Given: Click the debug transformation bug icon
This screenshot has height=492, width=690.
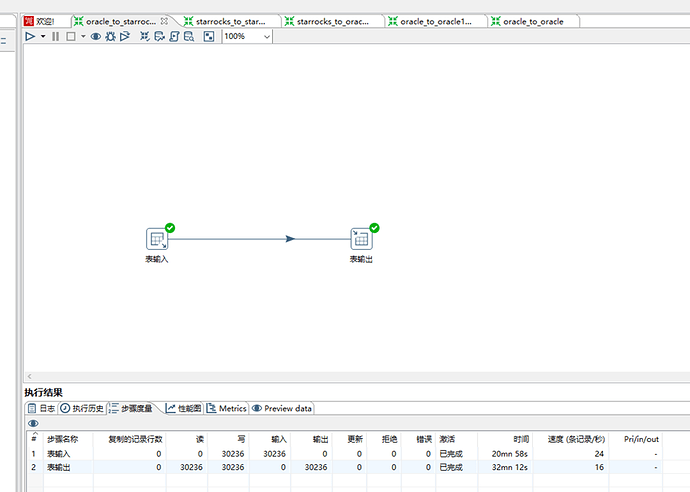Looking at the screenshot, I should point(110,36).
